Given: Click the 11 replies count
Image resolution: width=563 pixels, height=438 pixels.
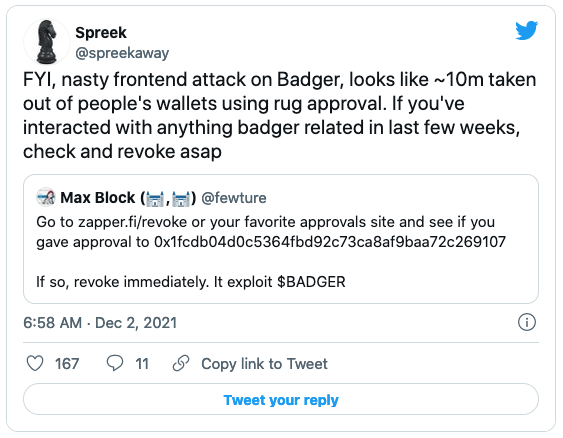Looking at the screenshot, I should (142, 364).
